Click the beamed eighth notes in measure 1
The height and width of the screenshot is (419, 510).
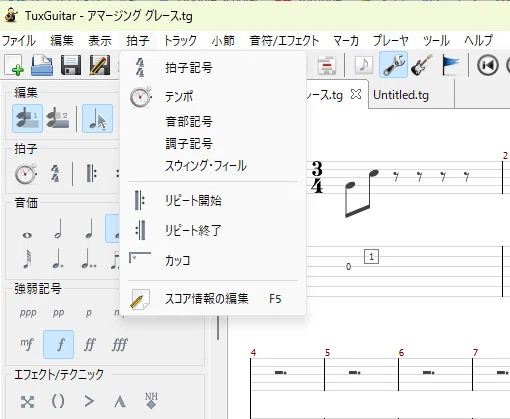pos(361,193)
